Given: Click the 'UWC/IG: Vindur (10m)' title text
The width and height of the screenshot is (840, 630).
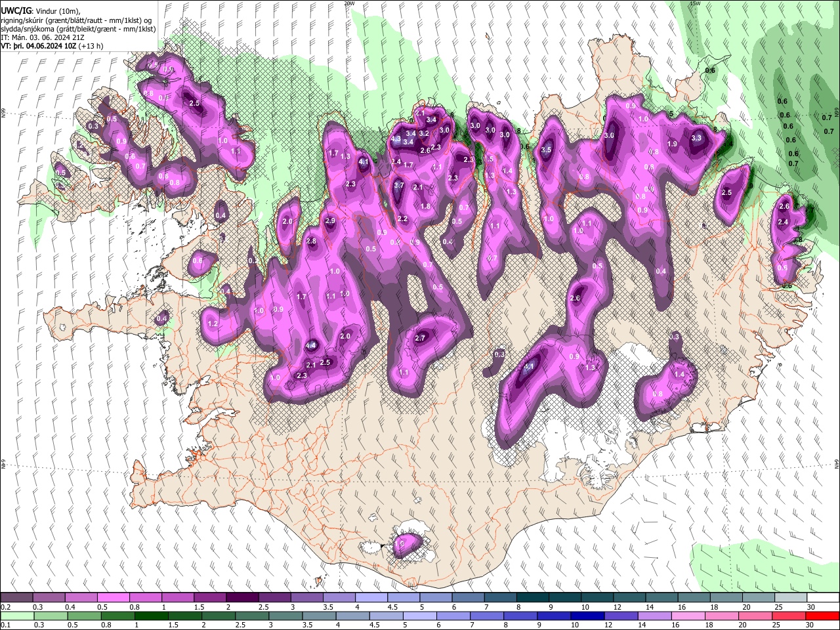Looking at the screenshot, I should click(x=39, y=11).
